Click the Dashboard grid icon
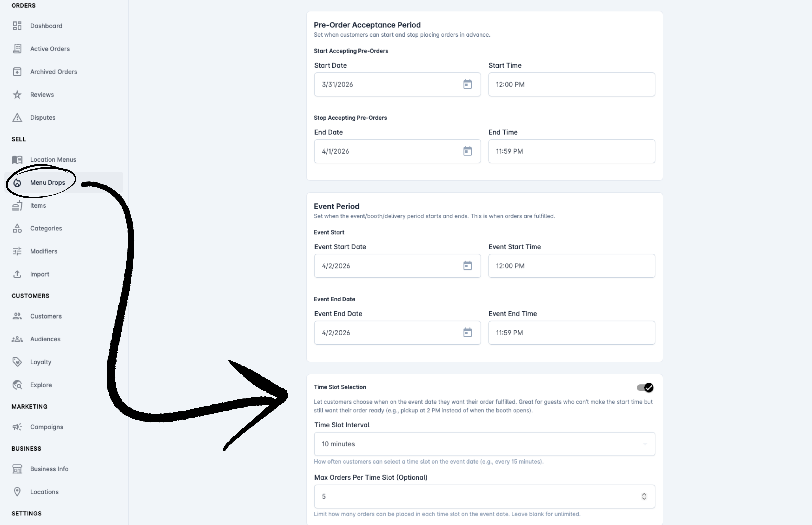Screen dimensions: 812x525 click(17, 26)
